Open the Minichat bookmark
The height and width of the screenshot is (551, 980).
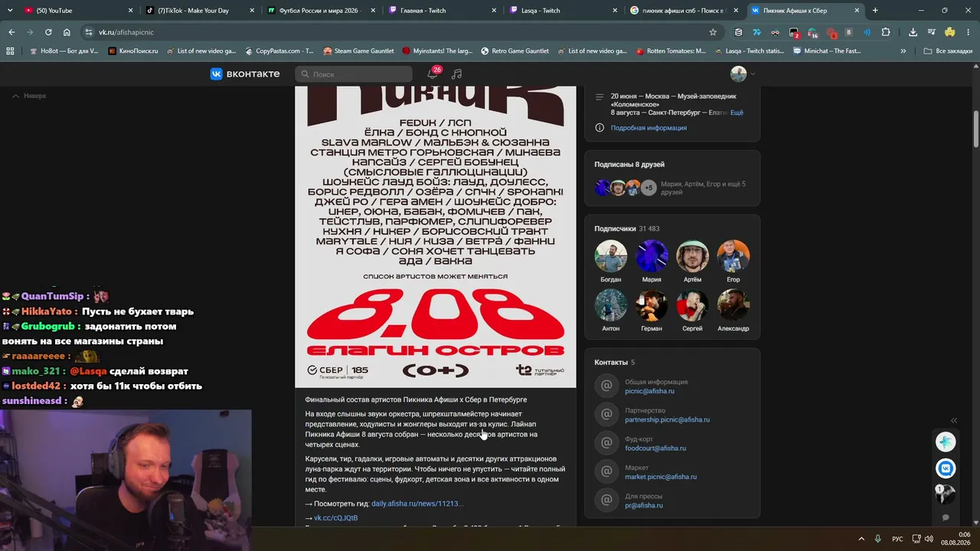[x=827, y=51]
